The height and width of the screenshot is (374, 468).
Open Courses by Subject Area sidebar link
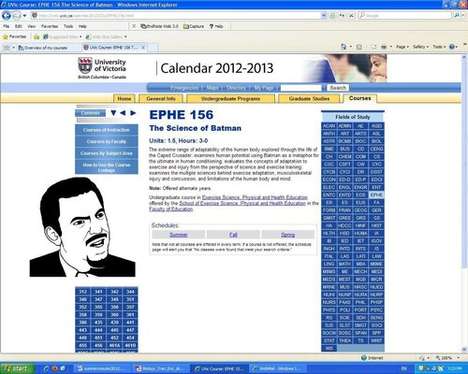(106, 153)
